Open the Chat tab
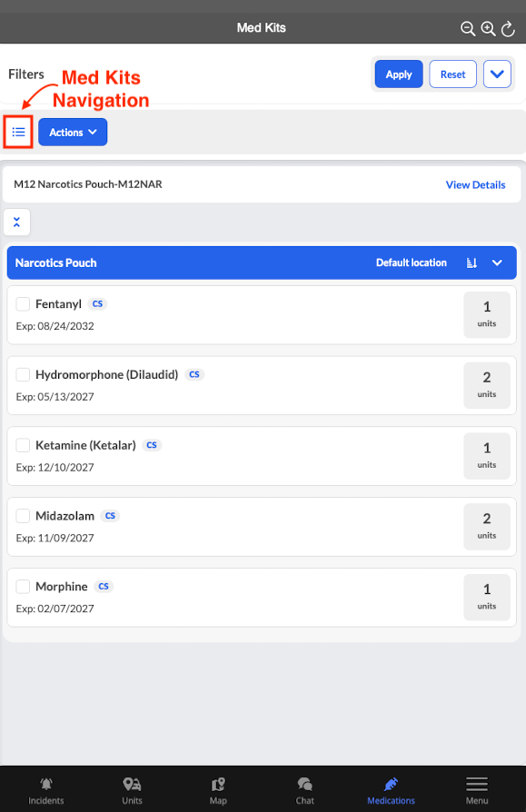 coord(305,790)
